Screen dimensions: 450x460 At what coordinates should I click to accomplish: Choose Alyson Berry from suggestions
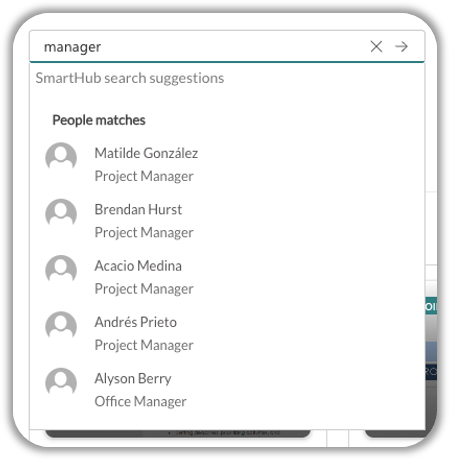[x=133, y=379]
